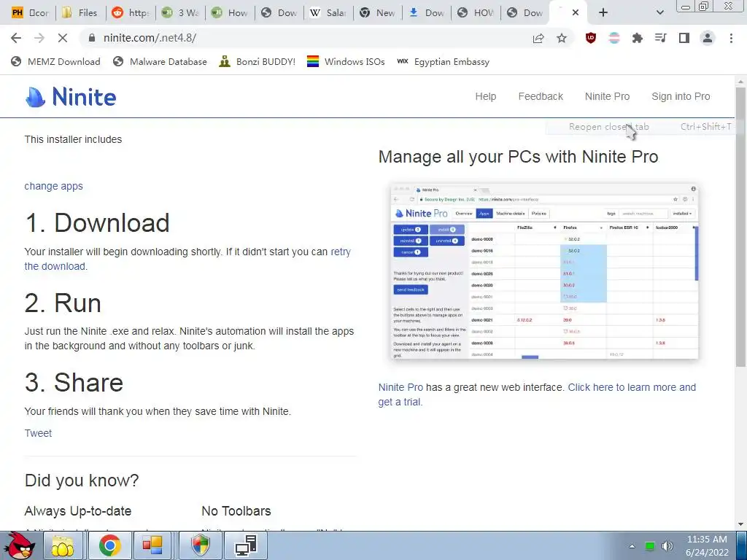Viewport: 747px width, 560px height.
Task: Click the Ninite logo
Action: (x=71, y=97)
